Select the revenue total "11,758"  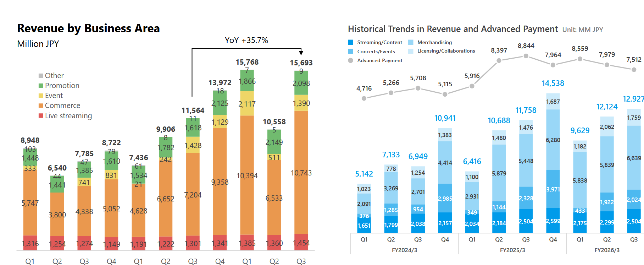point(526,110)
